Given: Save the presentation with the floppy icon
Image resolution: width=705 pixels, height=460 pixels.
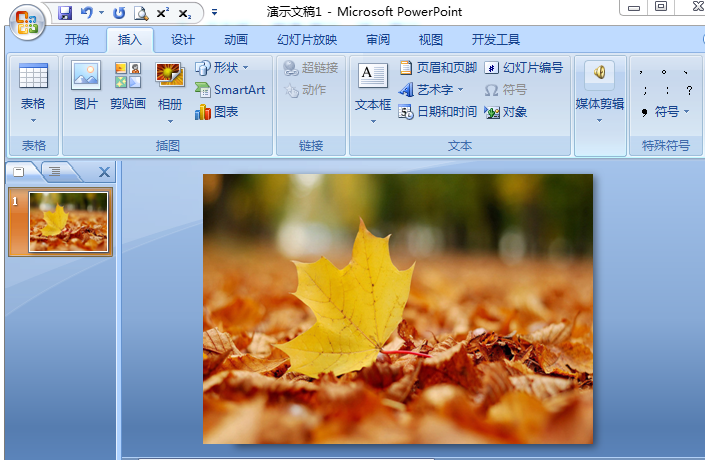Looking at the screenshot, I should 65,13.
